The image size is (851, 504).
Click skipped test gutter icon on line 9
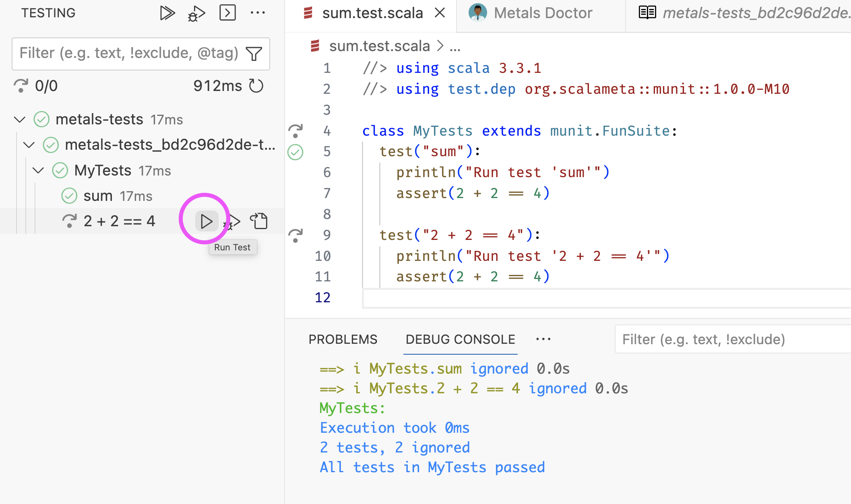click(295, 235)
